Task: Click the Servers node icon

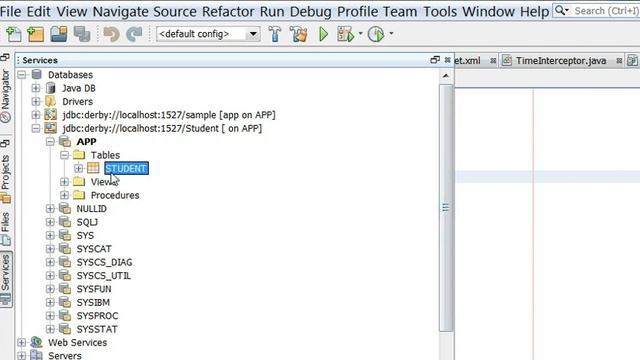Action: click(x=36, y=355)
